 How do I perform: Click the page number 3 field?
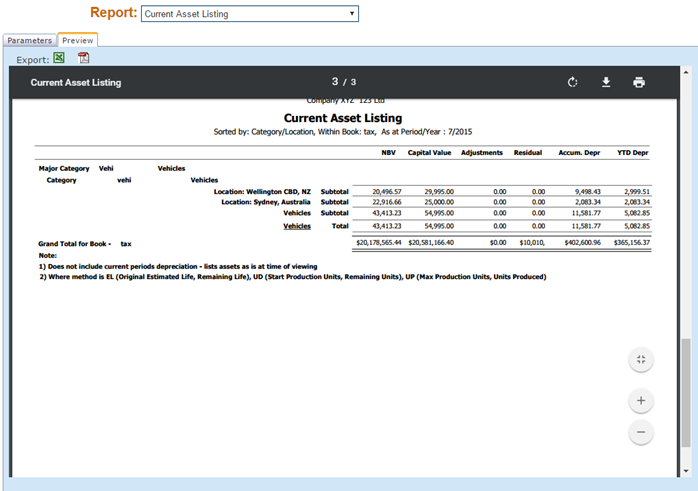(x=335, y=81)
